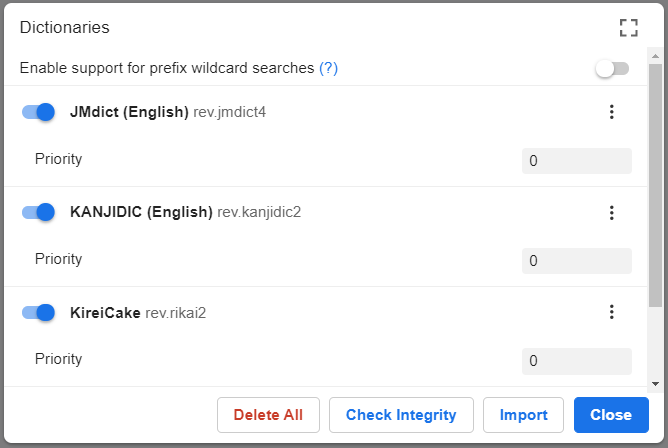The width and height of the screenshot is (668, 448).
Task: Click the scrollbar track below the thumb
Action: [655, 342]
